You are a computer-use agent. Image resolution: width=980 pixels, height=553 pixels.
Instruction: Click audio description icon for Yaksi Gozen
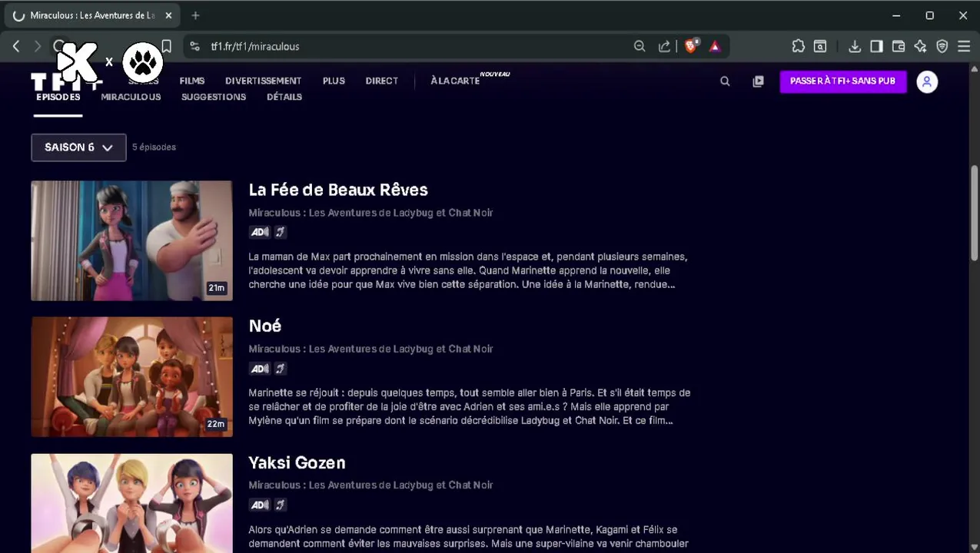260,505
